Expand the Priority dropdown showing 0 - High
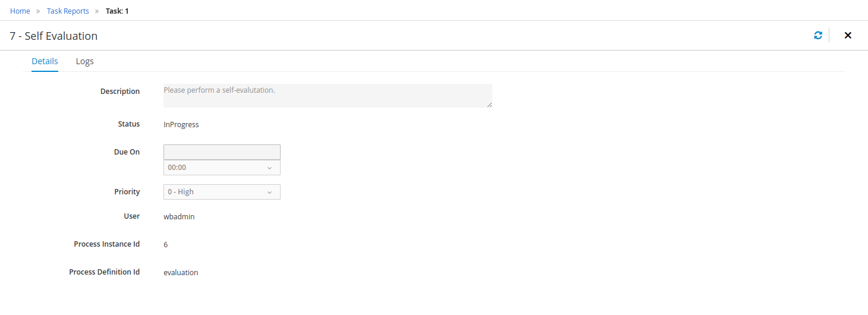 221,192
